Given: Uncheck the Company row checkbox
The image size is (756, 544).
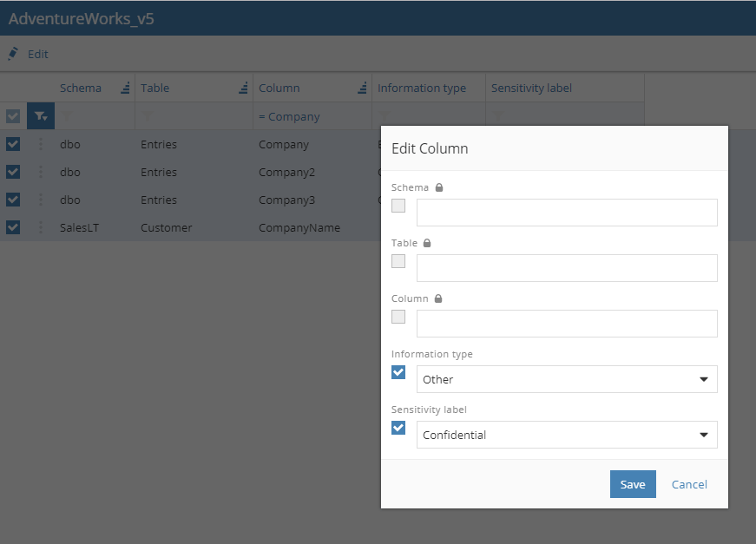Looking at the screenshot, I should pos(13,144).
